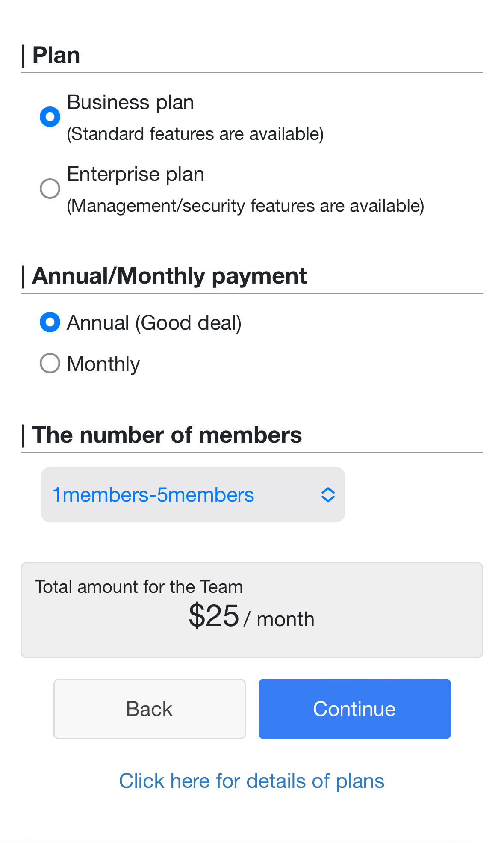Open "Click here for details of plans" link

[x=252, y=781]
